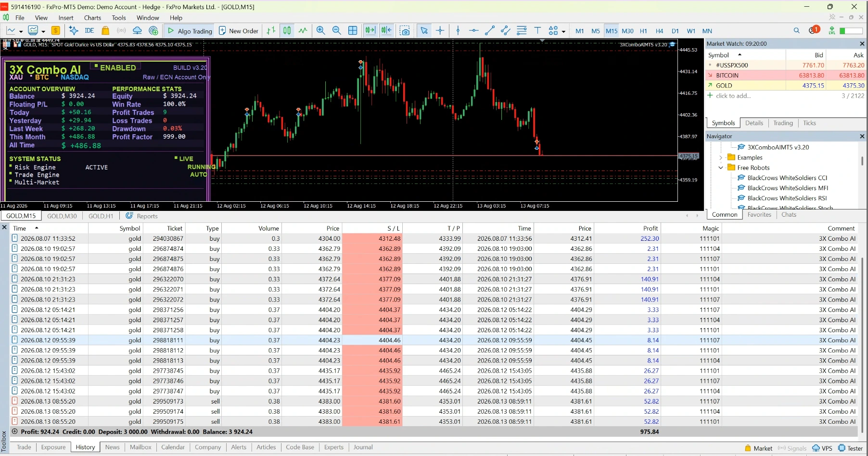Viewport: 868px width, 456px height.
Task: Click 'click to add...' in Market Watch
Action: click(x=733, y=96)
